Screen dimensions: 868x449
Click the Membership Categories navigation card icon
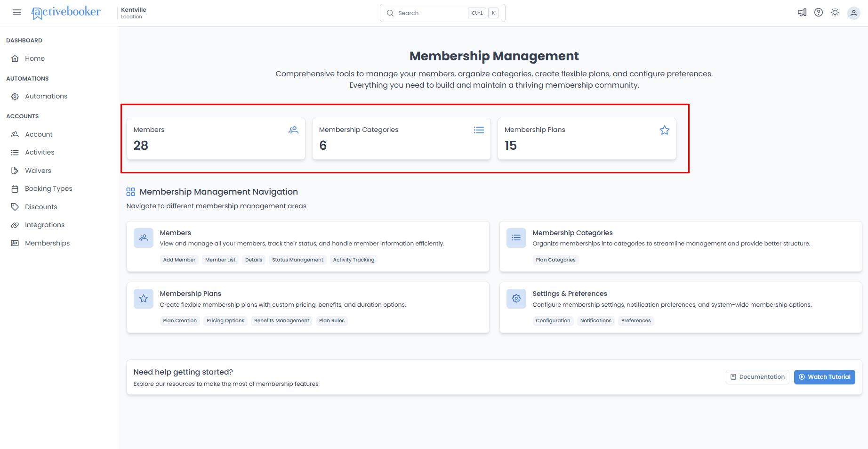(516, 238)
